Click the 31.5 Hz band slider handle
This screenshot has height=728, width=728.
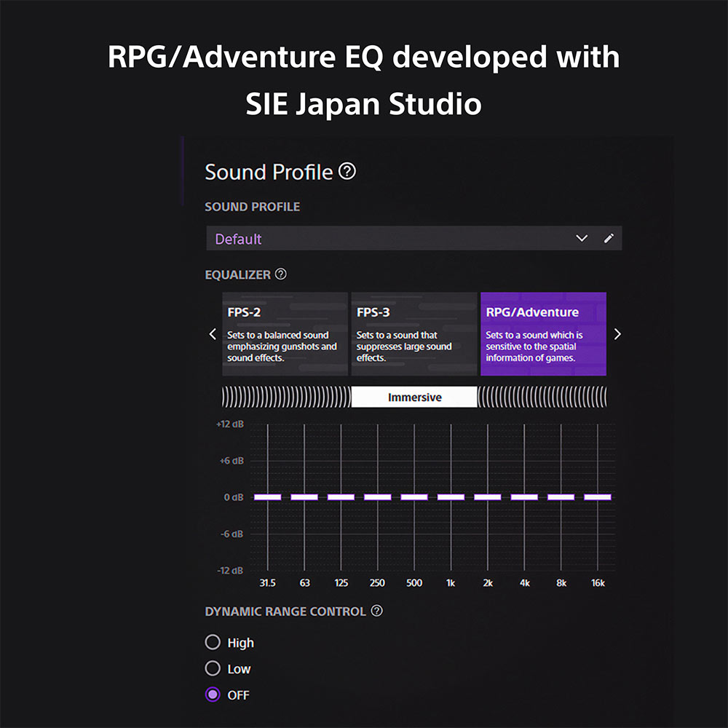tap(267, 496)
